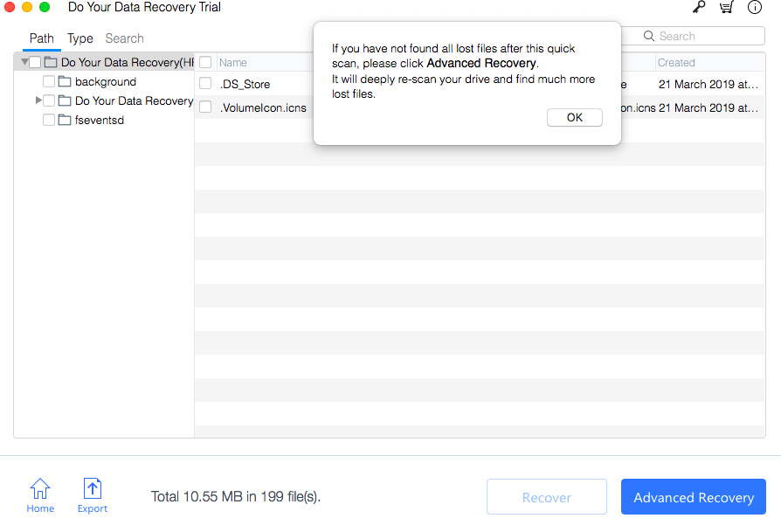Collapse the root Do Your Data Recovery(HF tree node
The height and width of the screenshot is (532, 781).
pos(24,62)
